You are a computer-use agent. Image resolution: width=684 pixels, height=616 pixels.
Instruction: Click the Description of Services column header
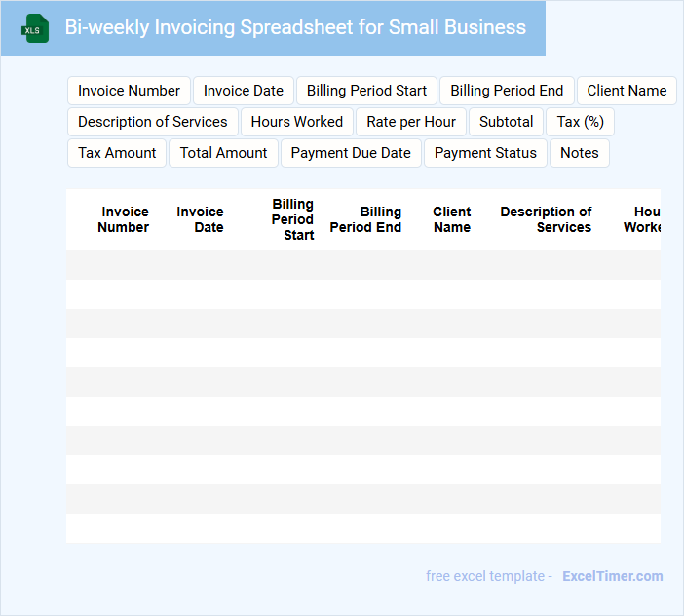tap(547, 219)
